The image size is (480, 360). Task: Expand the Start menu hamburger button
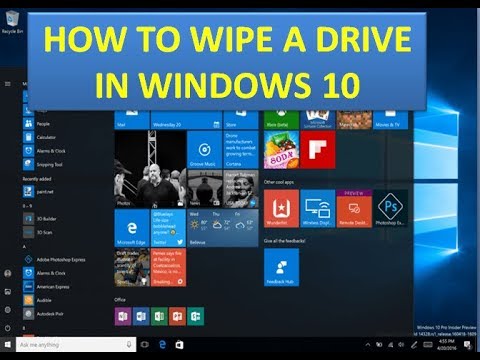pos(8,84)
